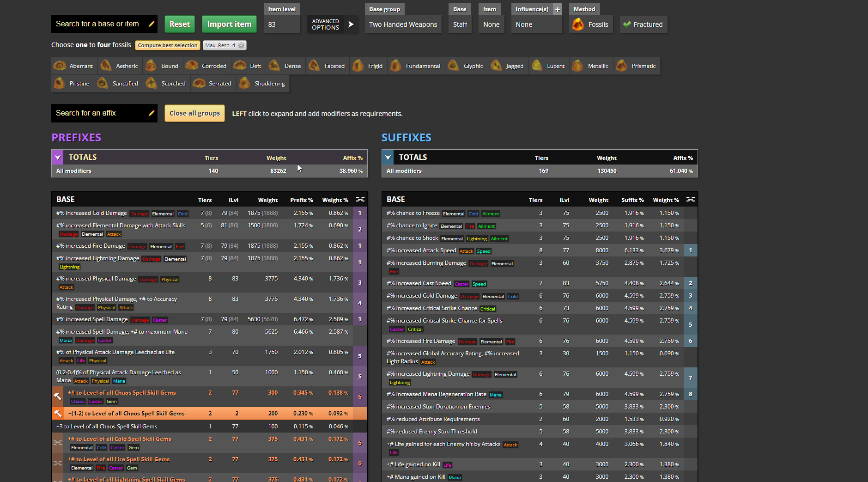Click the shuffle icon in suffixes BASE header
The height and width of the screenshot is (482, 868).
691,200
